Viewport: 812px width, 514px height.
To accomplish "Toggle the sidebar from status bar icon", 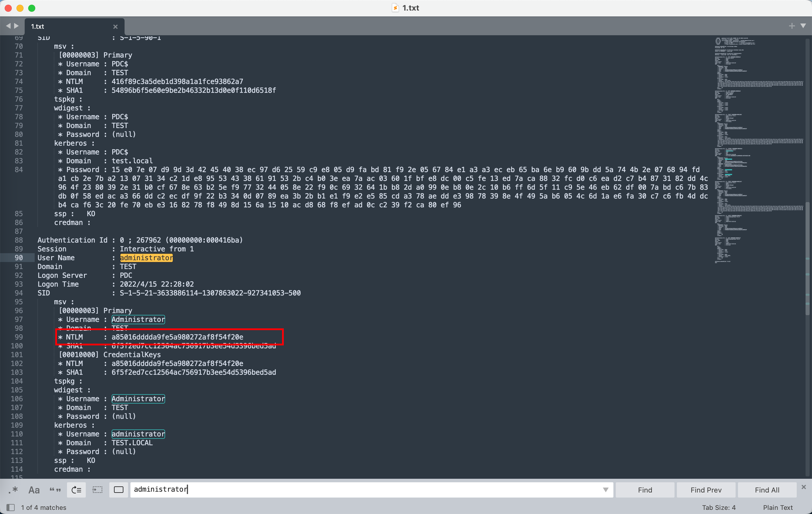I will click(x=11, y=507).
